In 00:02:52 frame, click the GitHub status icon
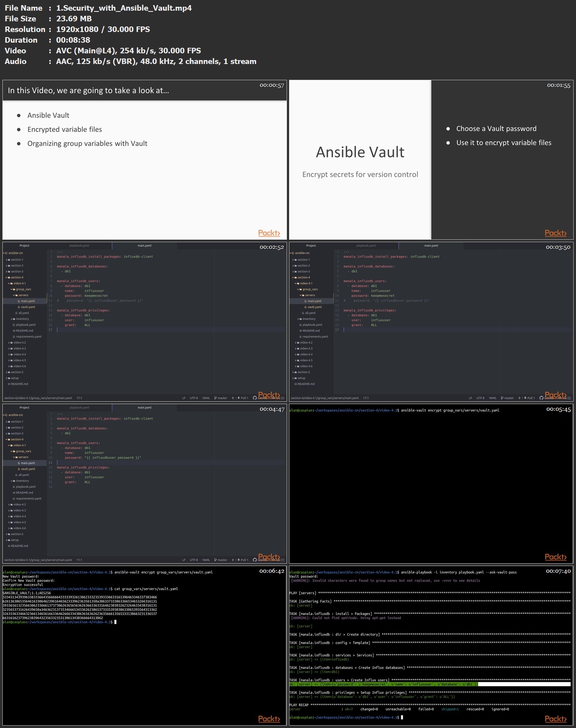This screenshot has height=728, width=576. click(255, 398)
